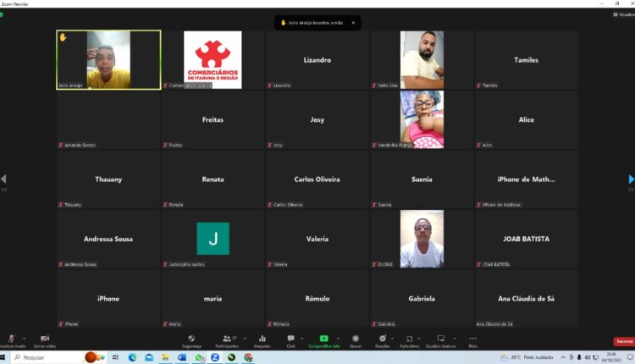Click the green Compartilhar tela button
635x364 pixels.
coord(323,339)
